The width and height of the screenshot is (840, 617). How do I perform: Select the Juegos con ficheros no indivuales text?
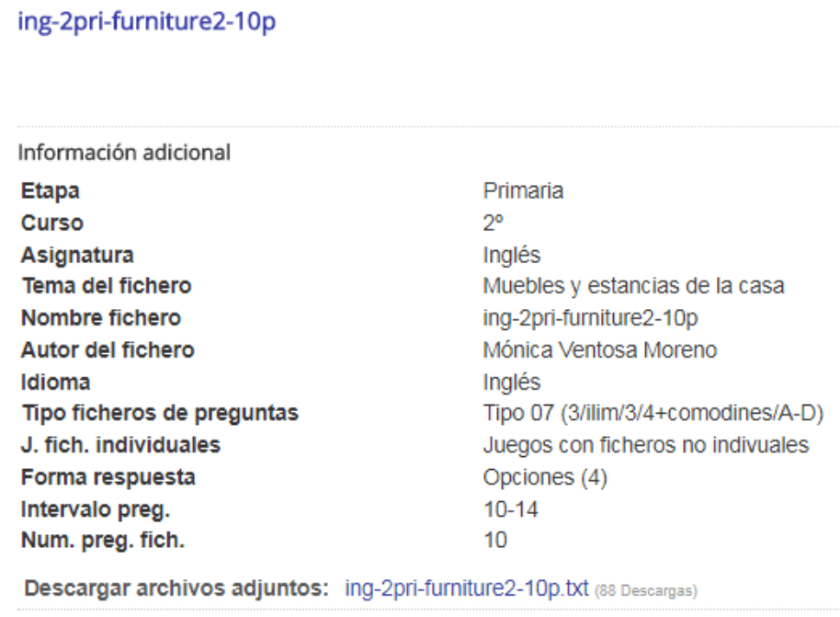point(646,445)
